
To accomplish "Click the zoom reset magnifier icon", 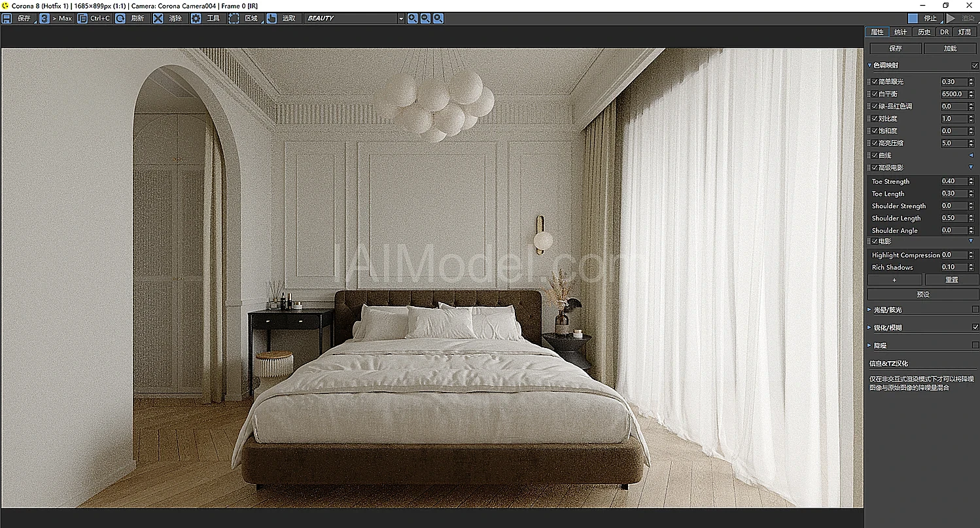I will coord(438,18).
